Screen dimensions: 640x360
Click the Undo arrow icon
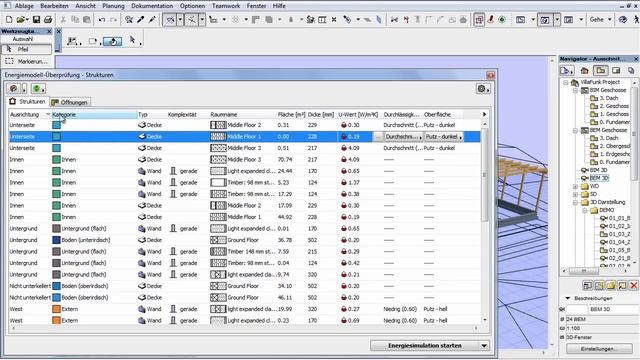102,19
